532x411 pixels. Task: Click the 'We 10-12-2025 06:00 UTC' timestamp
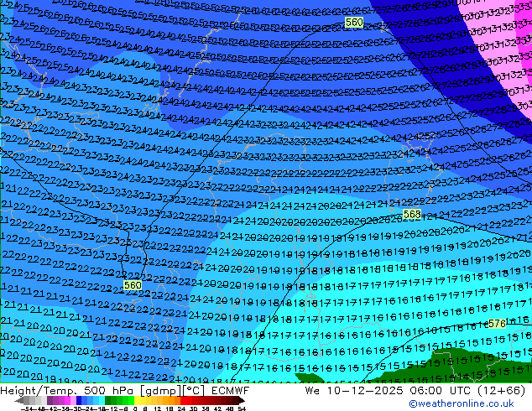point(389,391)
